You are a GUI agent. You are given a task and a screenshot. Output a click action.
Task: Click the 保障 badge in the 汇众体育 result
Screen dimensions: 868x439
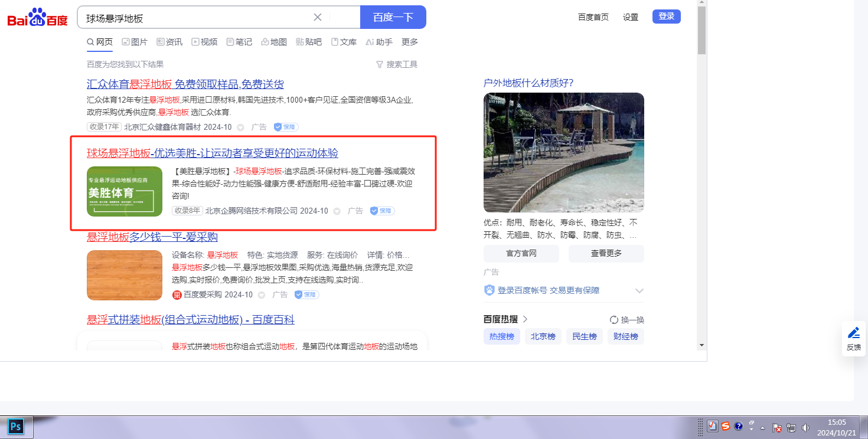(286, 127)
